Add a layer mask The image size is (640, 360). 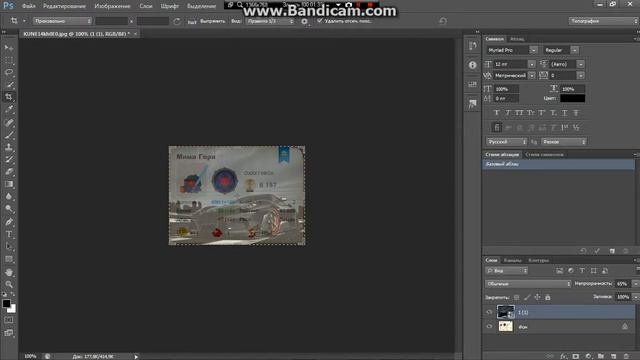576,356
